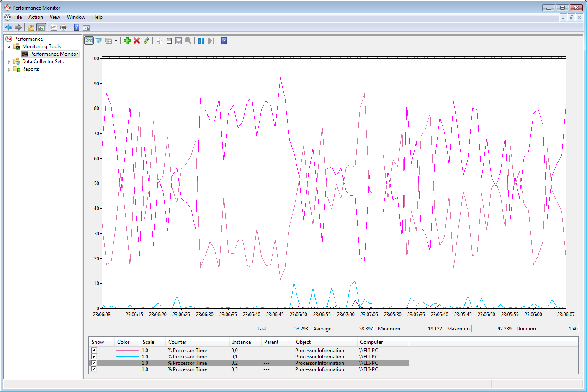Uncheck Show for instance 0,0 counter
The height and width of the screenshot is (392, 587).
[x=94, y=350]
